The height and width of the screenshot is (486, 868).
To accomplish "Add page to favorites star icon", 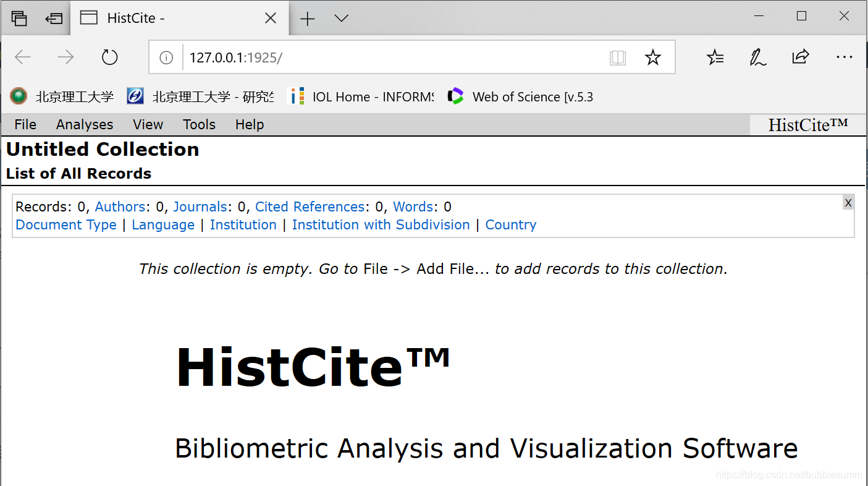I will [652, 58].
